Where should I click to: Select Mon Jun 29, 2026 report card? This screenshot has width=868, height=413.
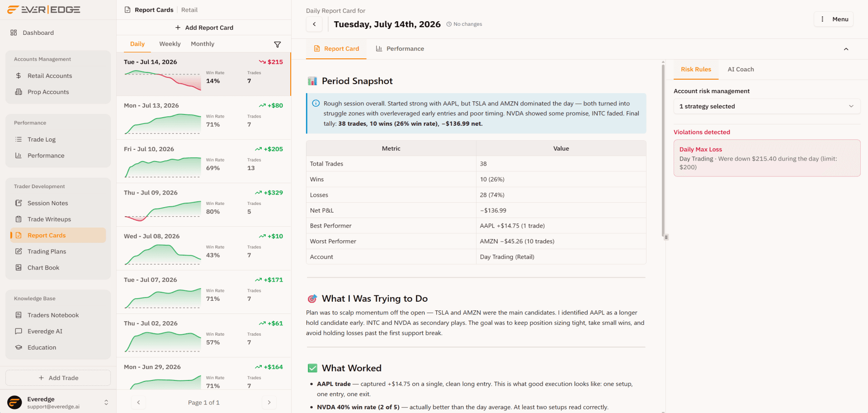[203, 374]
